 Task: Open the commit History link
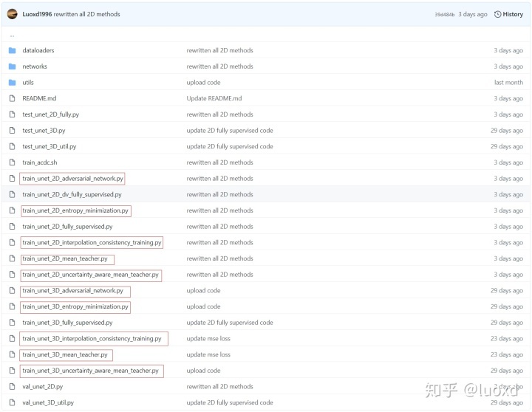[508, 14]
